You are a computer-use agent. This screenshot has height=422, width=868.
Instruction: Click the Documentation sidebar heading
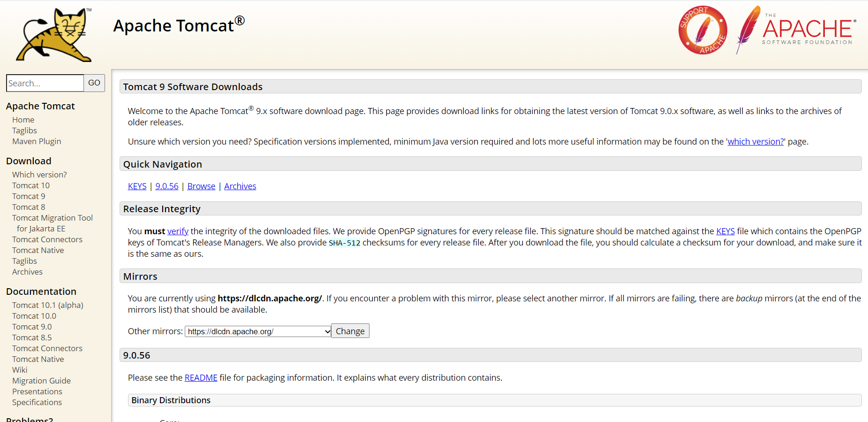[41, 292]
